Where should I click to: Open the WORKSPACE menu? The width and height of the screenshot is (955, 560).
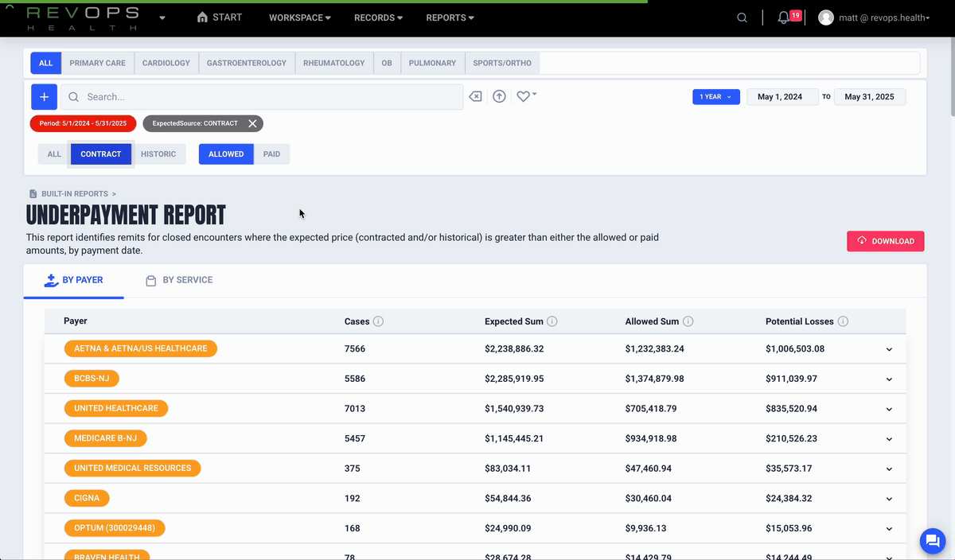(x=299, y=17)
